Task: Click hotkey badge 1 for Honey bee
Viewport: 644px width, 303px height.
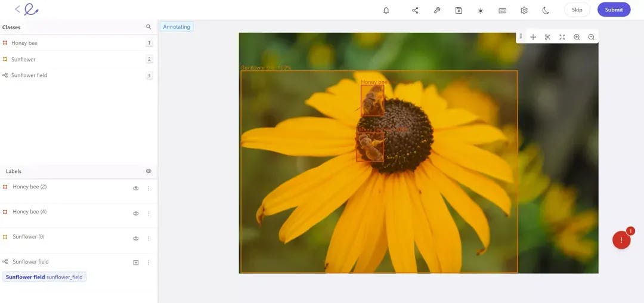Action: point(149,43)
